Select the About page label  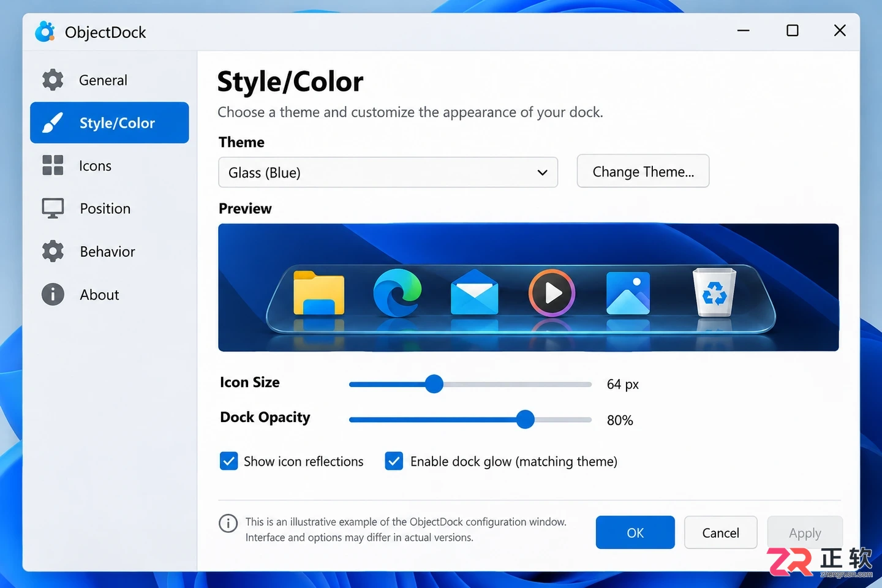coord(99,295)
